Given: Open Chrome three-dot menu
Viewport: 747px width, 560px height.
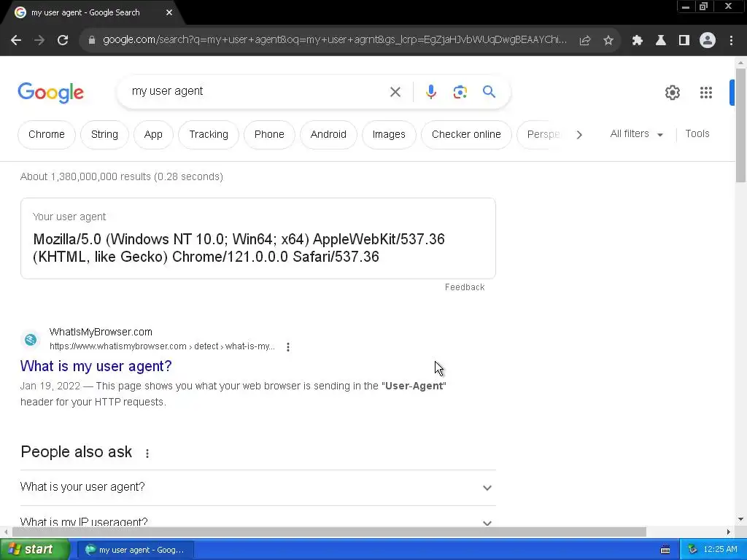Looking at the screenshot, I should coord(731,41).
